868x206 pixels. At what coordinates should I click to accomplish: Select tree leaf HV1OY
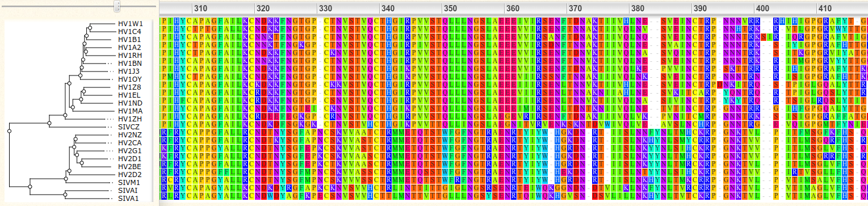tap(130, 79)
